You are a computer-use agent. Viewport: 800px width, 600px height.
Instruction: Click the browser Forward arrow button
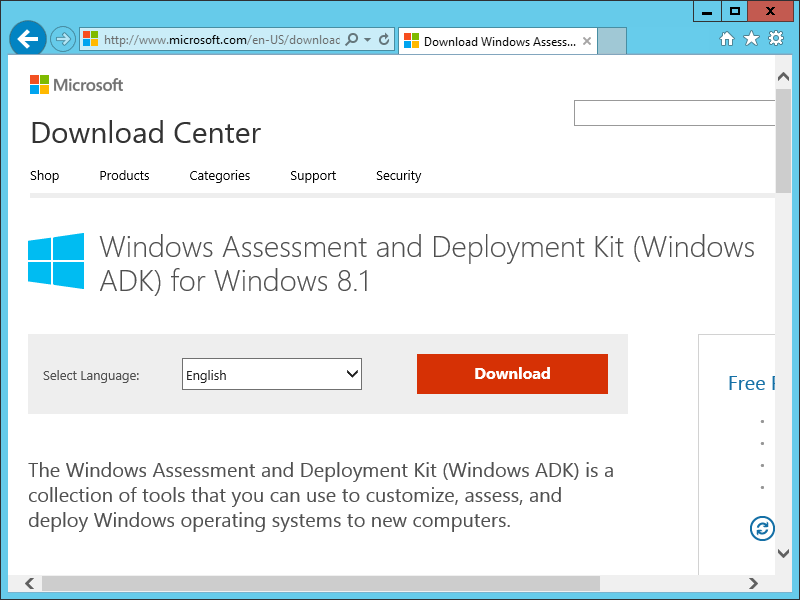click(63, 40)
